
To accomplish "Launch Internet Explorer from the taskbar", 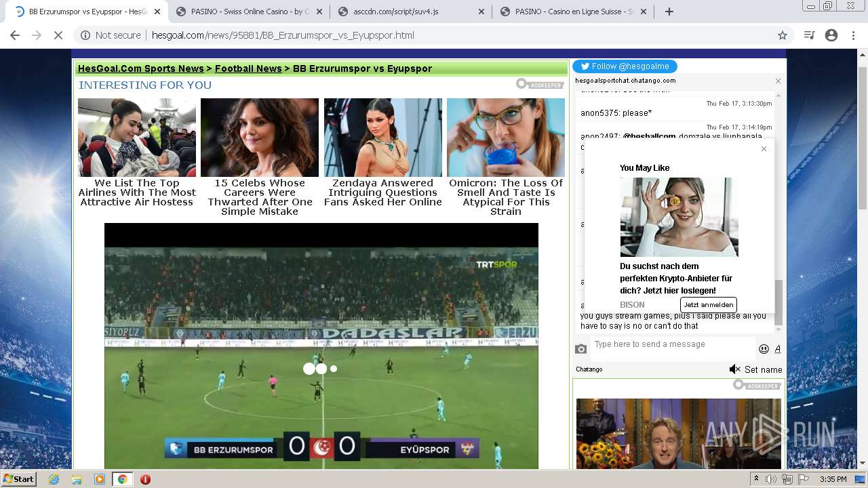I will point(54,479).
